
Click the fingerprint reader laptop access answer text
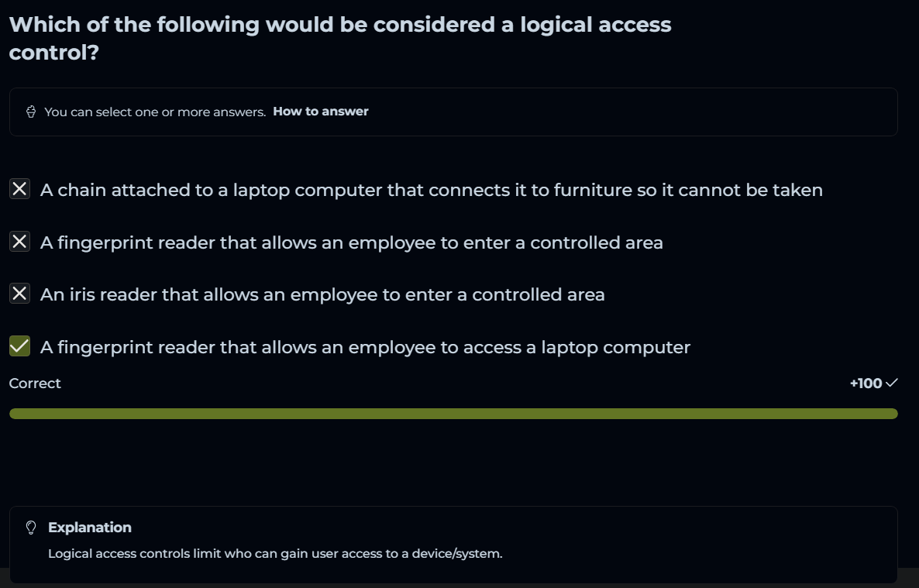(x=365, y=347)
